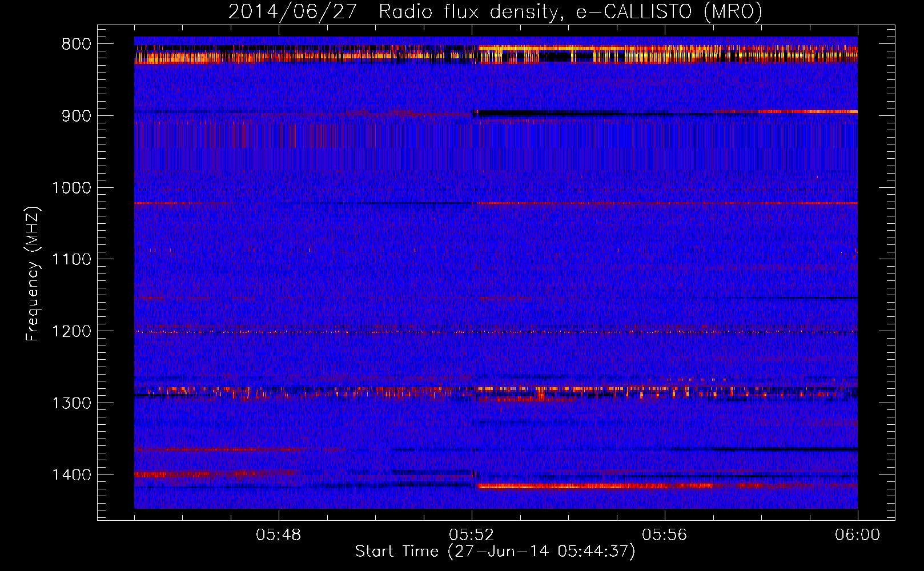Click the 800 frequency tick label
The image size is (924, 571).
[x=76, y=45]
